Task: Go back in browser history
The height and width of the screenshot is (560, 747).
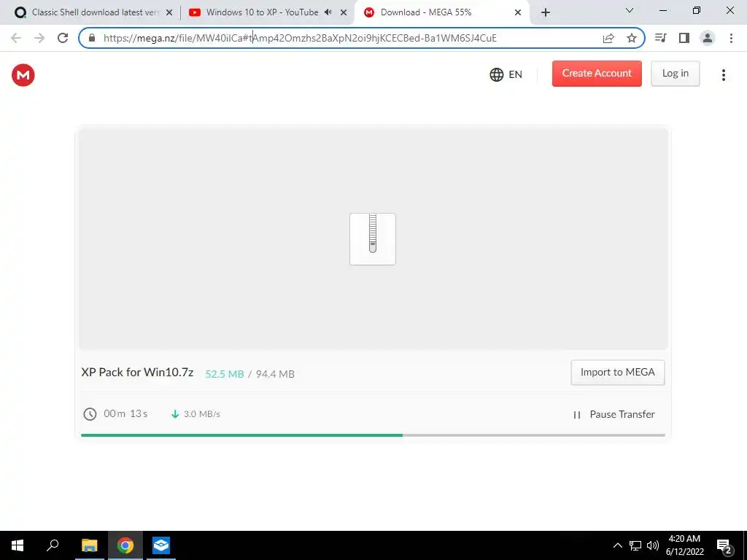Action: (16, 38)
